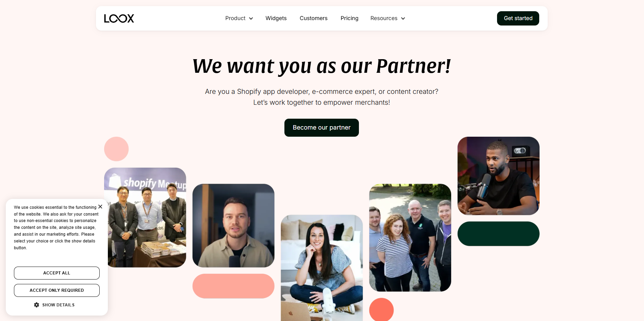Click the dark green pill shape
The width and height of the screenshot is (644, 321).
coord(498,234)
